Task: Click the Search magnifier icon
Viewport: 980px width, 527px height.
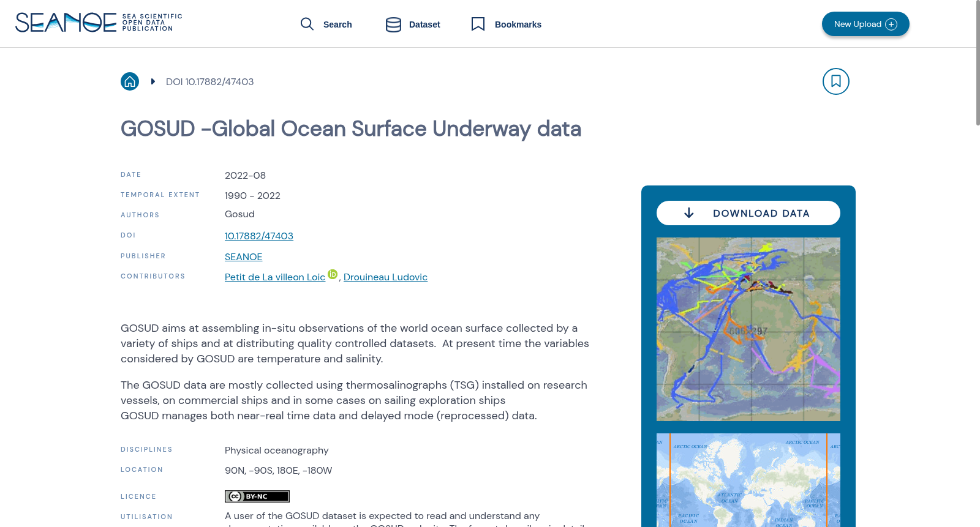Action: coord(307,24)
